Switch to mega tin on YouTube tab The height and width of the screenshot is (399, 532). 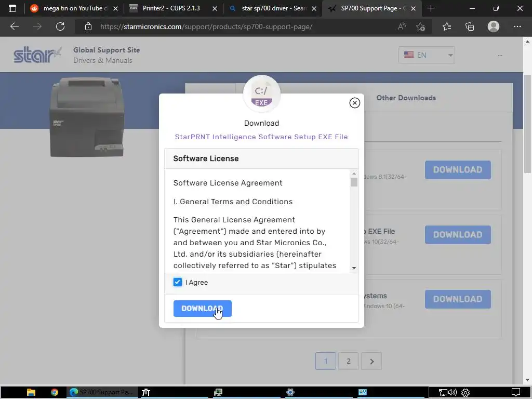tap(73, 8)
